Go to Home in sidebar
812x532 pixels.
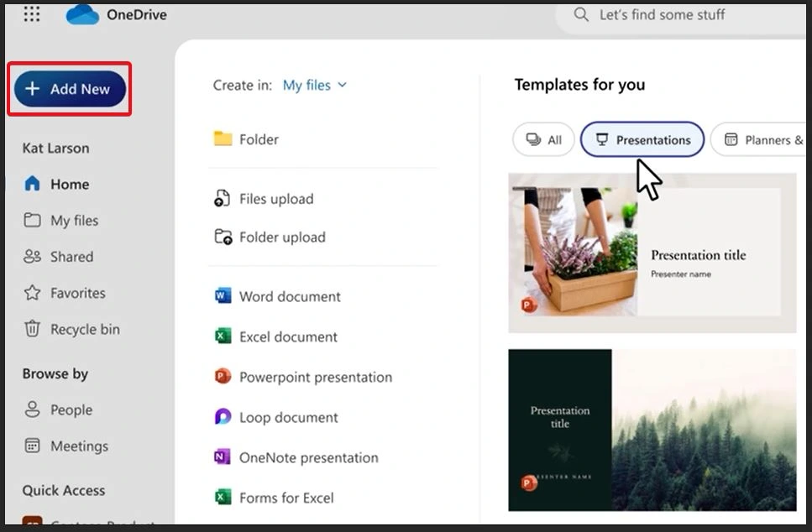56,185
